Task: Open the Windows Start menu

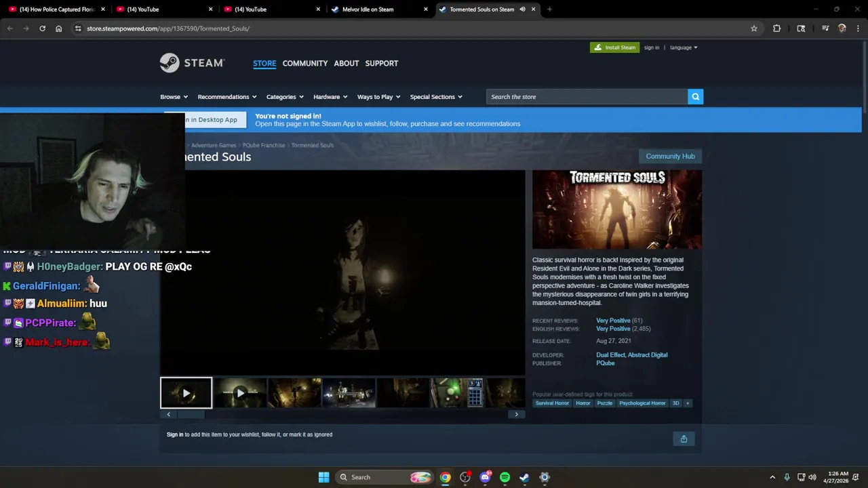Action: (x=323, y=477)
